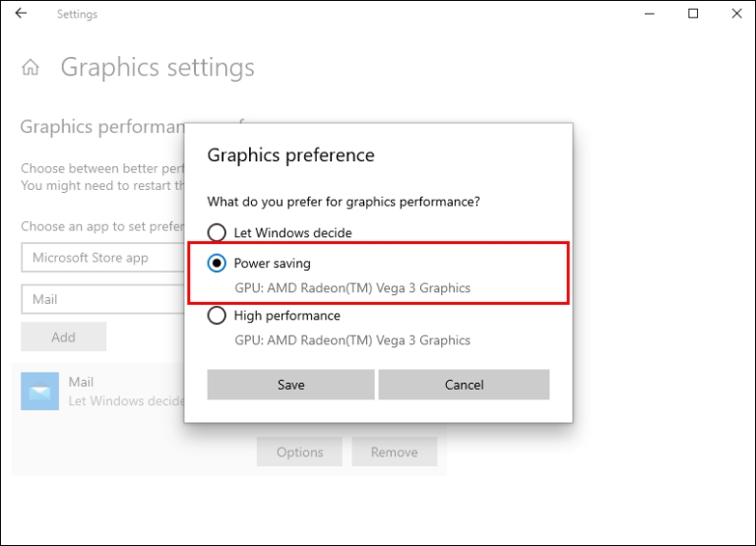Open Options for the Mail app
Viewport: 756px width, 546px height.
point(299,453)
